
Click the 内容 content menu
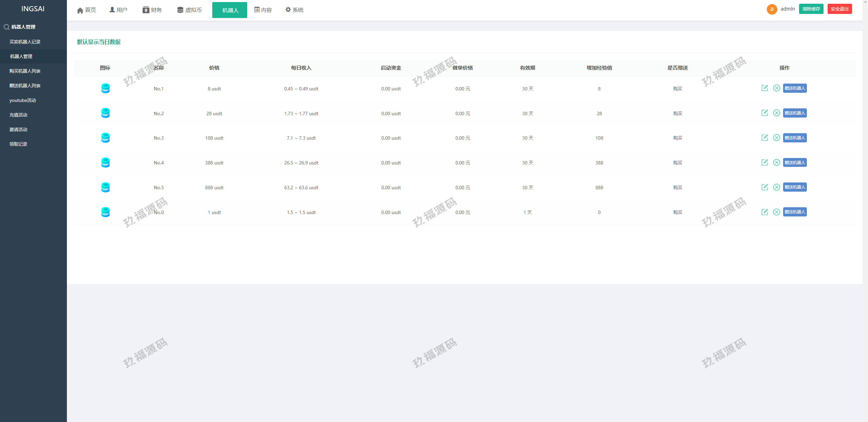tap(263, 10)
